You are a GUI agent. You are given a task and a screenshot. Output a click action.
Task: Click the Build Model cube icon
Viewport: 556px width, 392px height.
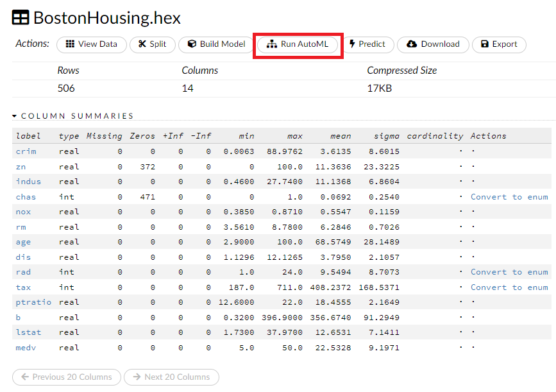(192, 44)
